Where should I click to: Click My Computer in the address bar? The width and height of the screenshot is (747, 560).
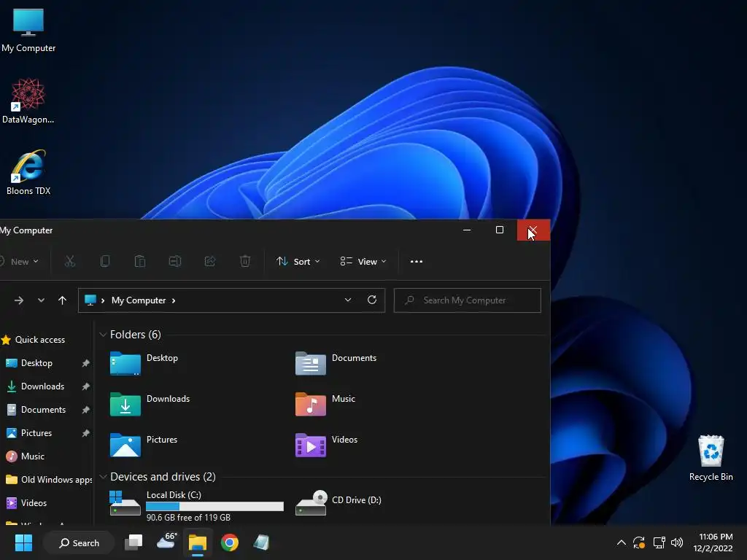pos(139,300)
